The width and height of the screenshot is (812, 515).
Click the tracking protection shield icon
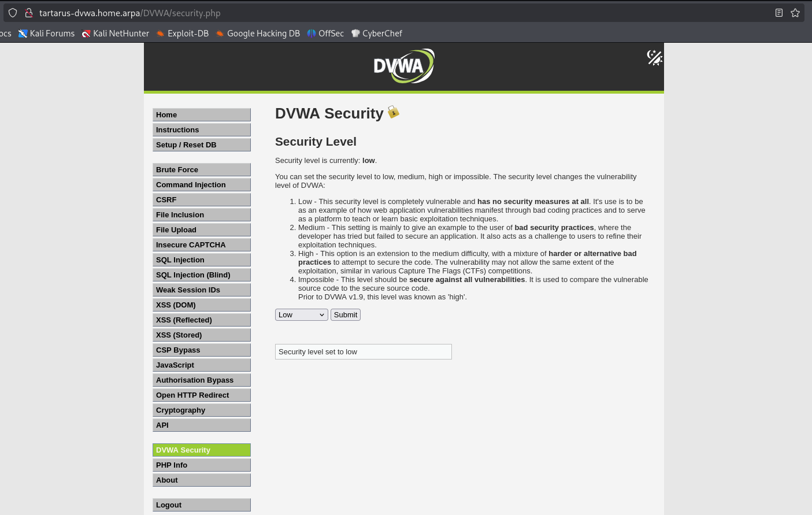tap(13, 13)
